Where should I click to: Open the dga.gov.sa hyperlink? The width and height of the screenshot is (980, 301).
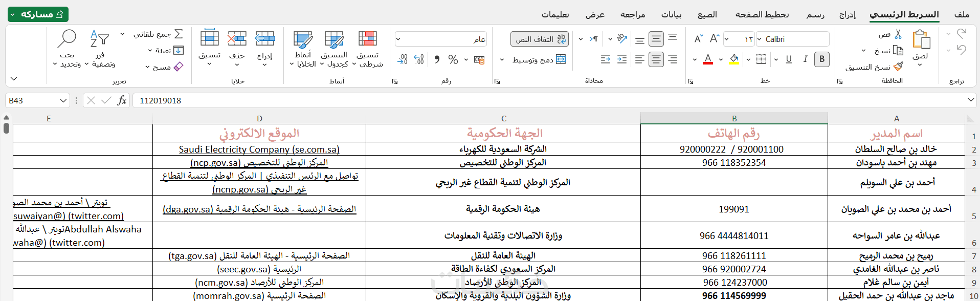pos(259,209)
